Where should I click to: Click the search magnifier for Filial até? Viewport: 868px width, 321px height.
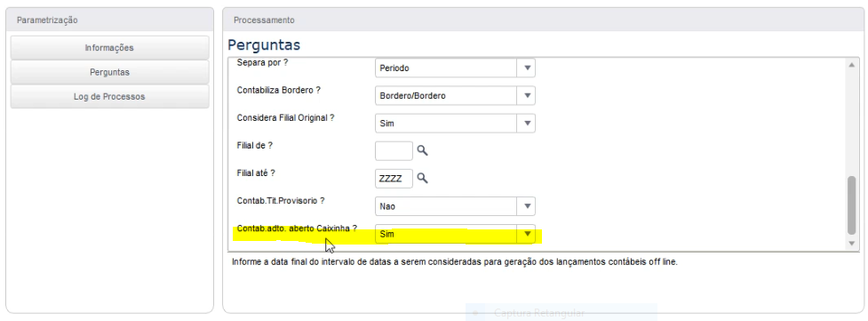422,178
